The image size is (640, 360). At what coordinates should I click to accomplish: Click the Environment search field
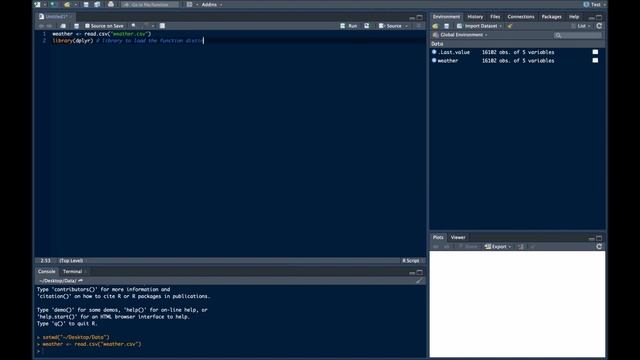[578, 35]
